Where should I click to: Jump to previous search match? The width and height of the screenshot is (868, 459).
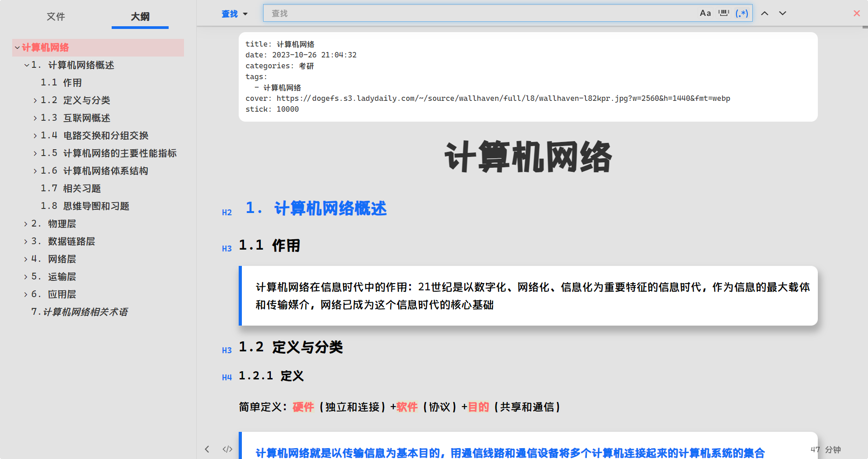[x=764, y=13]
